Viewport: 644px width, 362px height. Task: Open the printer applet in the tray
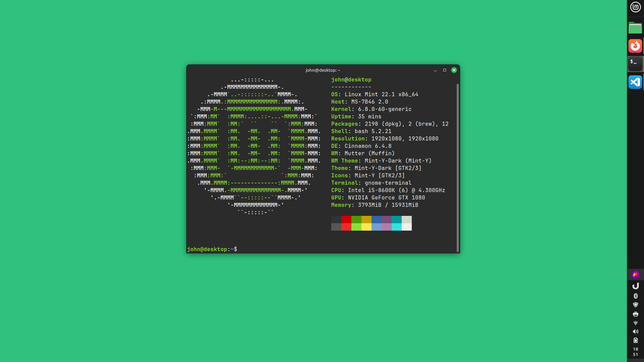(635, 314)
